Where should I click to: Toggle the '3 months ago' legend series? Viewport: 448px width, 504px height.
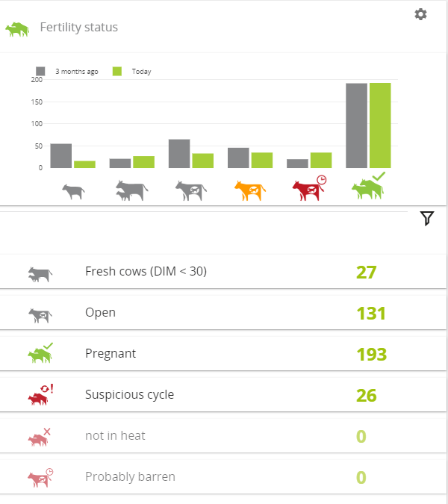click(67, 72)
